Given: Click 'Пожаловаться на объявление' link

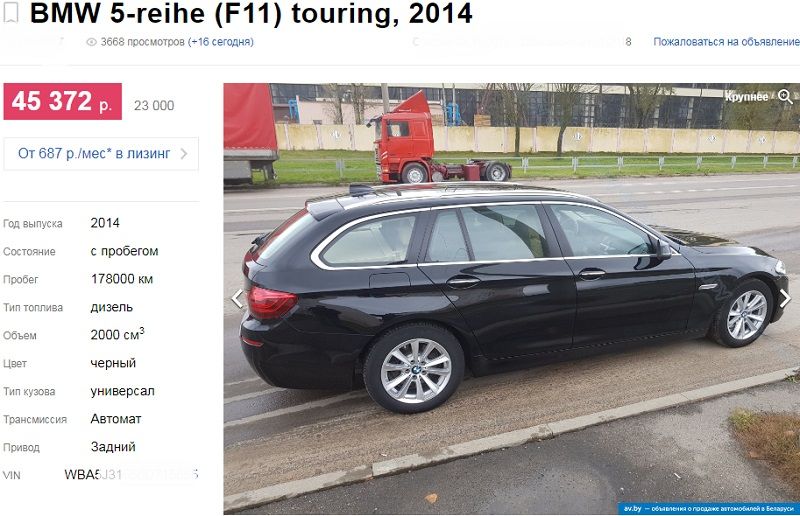Looking at the screenshot, I should point(726,42).
